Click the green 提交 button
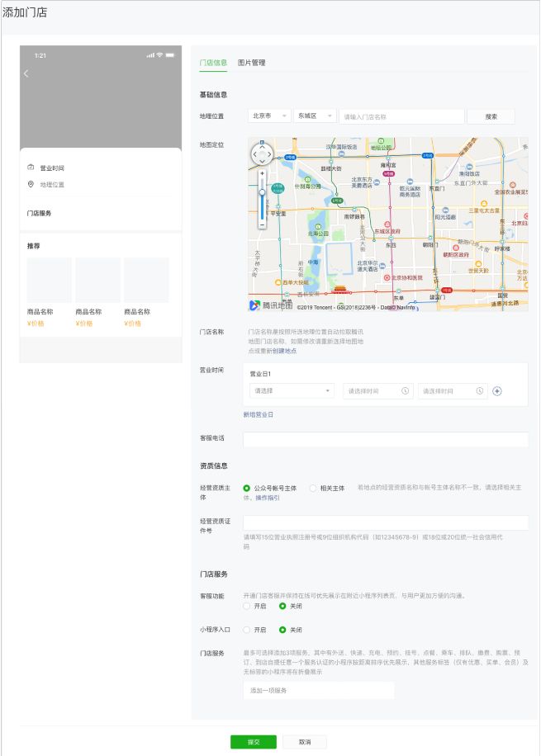 click(254, 741)
